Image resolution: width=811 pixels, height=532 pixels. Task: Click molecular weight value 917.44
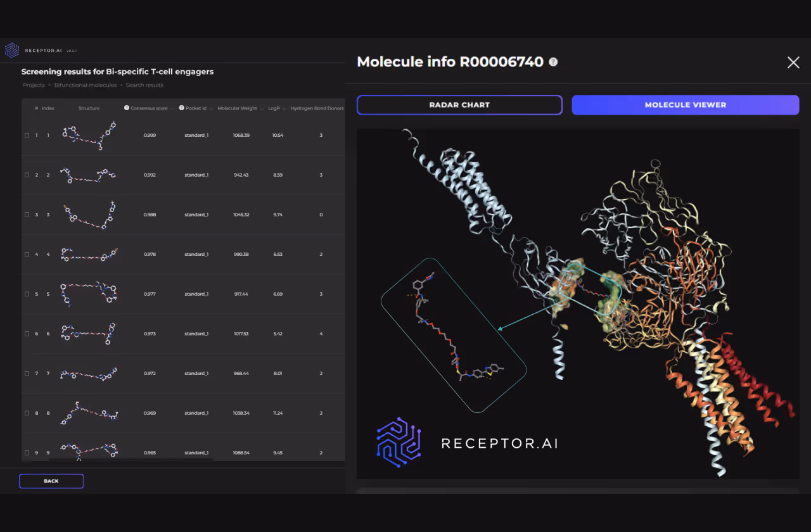click(x=241, y=294)
